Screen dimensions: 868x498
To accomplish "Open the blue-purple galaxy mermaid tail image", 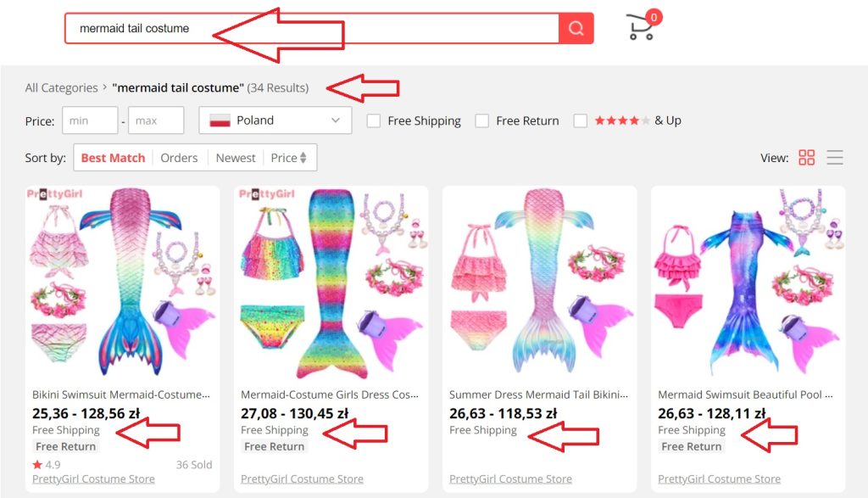I will [x=748, y=283].
